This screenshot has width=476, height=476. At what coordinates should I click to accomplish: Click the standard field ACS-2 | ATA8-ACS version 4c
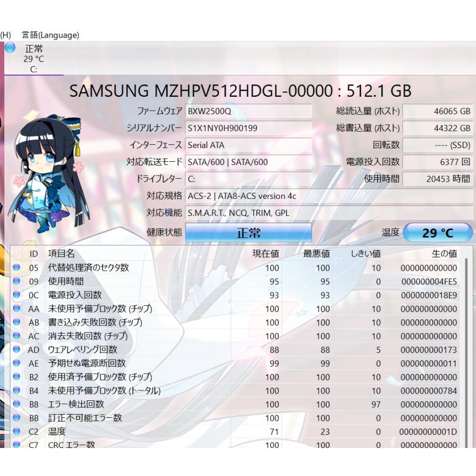[329, 196]
